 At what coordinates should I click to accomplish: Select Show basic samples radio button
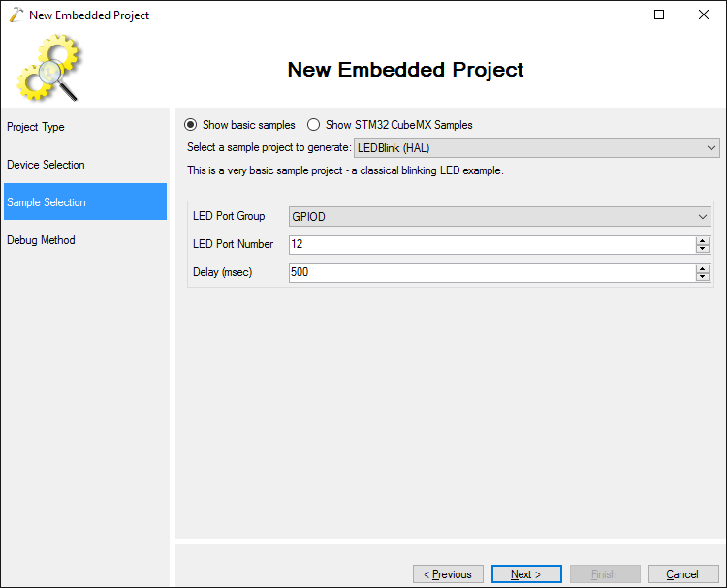tap(191, 125)
